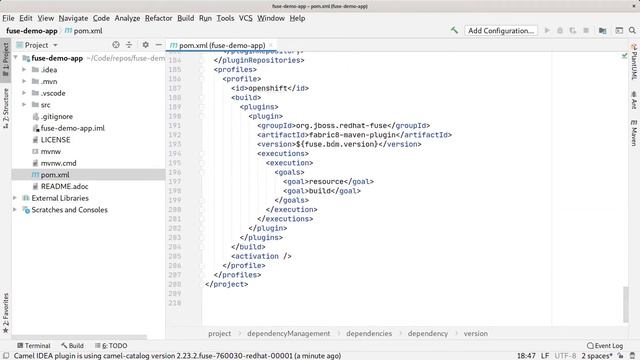Expand the .mvn folder

point(24,81)
